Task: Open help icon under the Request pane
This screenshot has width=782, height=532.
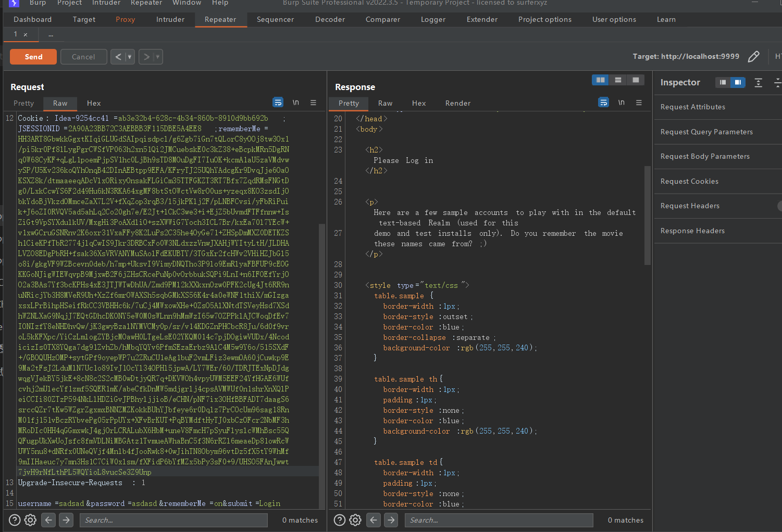Action: pos(15,520)
